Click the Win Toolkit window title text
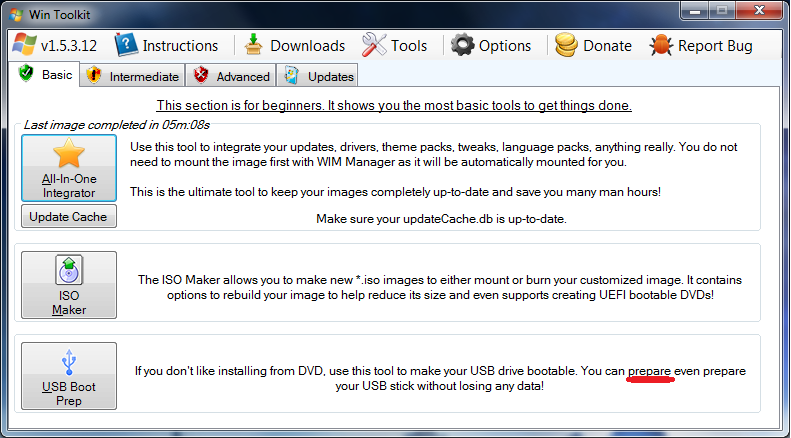This screenshot has height=438, width=791. coord(60,15)
